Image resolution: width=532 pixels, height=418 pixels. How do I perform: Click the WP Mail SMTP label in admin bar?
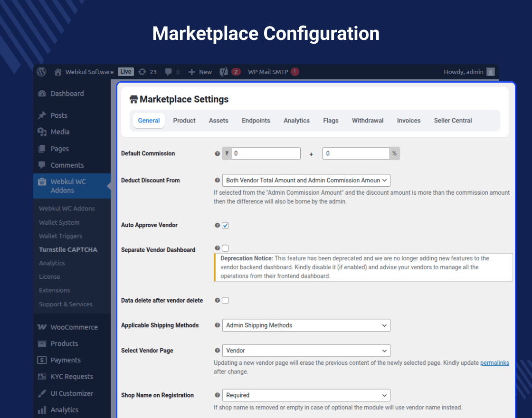tap(268, 72)
